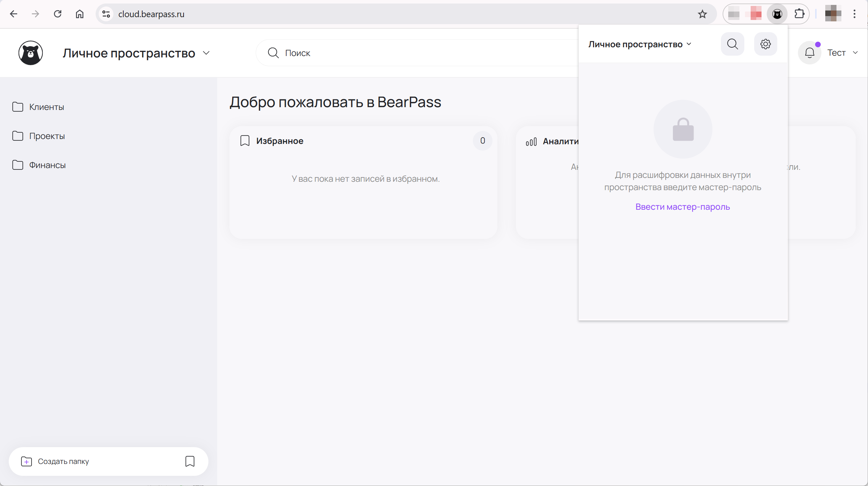Open browser extensions puzzle icon

coord(799,14)
